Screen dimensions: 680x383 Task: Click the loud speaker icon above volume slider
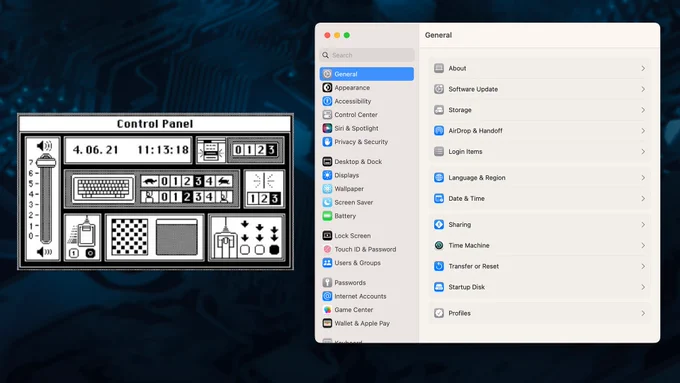tap(44, 146)
